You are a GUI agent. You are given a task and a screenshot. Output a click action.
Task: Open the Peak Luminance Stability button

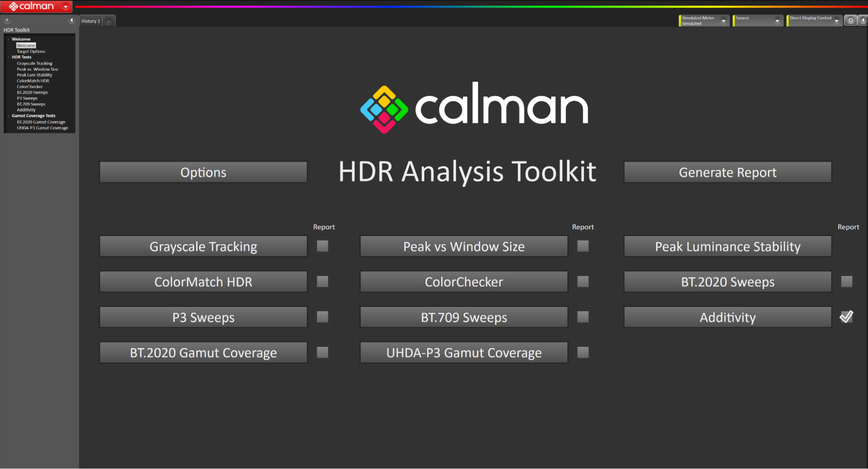(728, 246)
